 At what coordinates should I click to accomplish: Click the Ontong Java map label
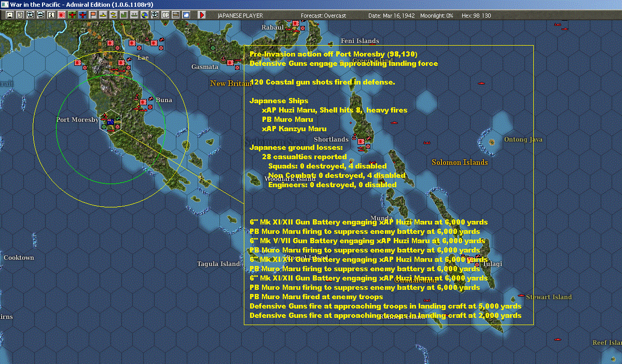click(x=523, y=139)
